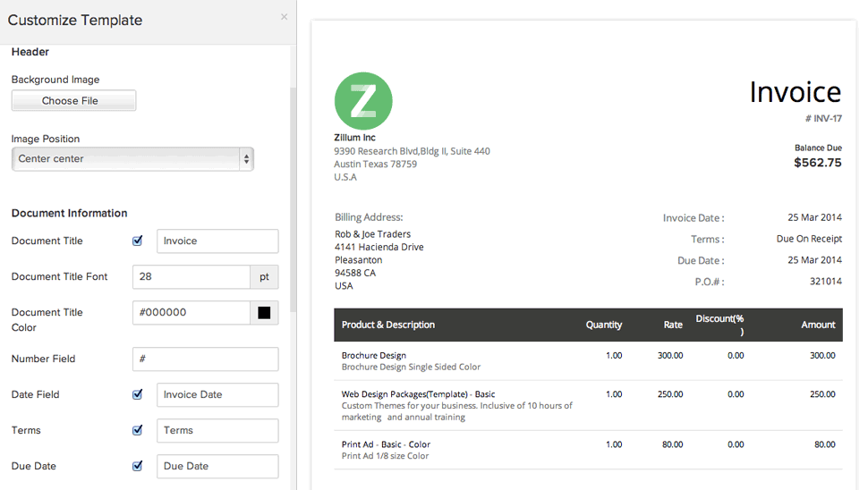Click the #000000 color code field
The height and width of the screenshot is (490, 868).
191,313
